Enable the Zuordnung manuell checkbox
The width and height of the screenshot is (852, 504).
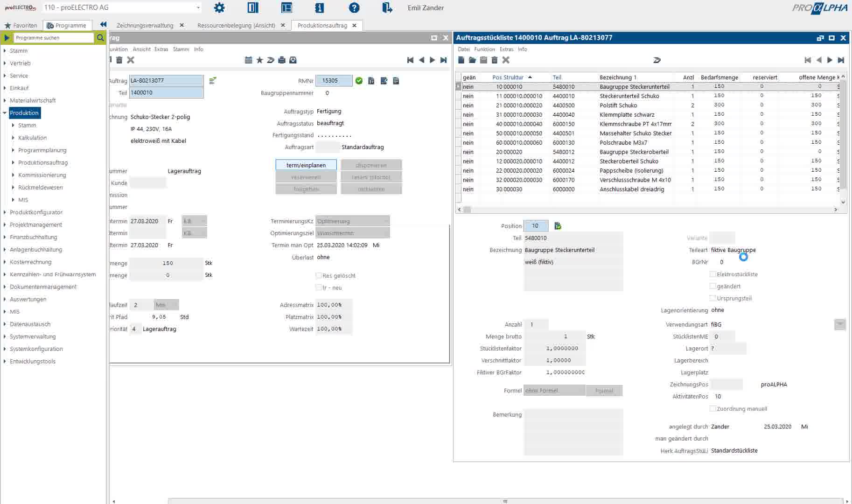click(x=712, y=408)
